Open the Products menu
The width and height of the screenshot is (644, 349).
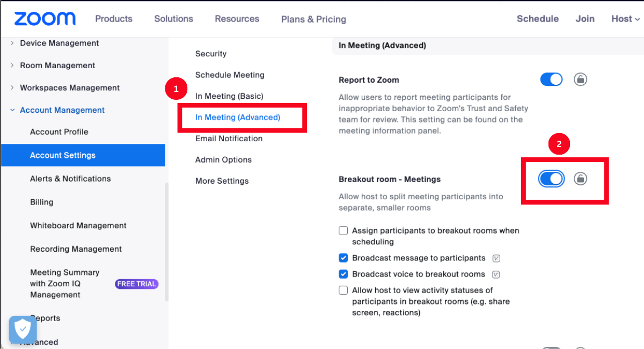point(114,19)
